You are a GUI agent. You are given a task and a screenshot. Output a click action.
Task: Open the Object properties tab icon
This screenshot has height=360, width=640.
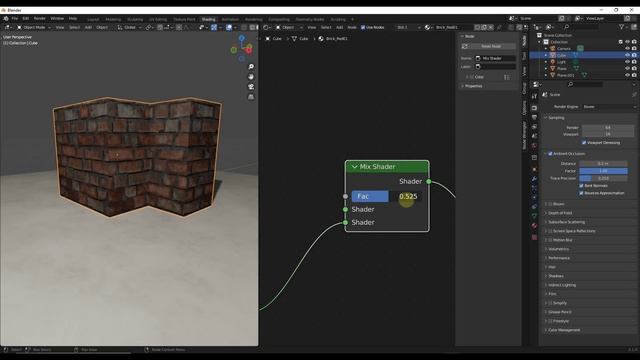[x=534, y=169]
